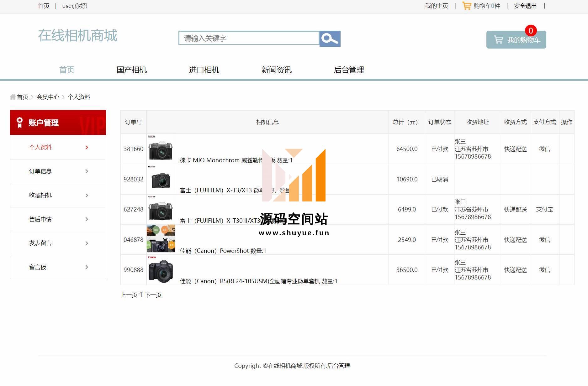Click the 相机信息 column header

(x=268, y=122)
